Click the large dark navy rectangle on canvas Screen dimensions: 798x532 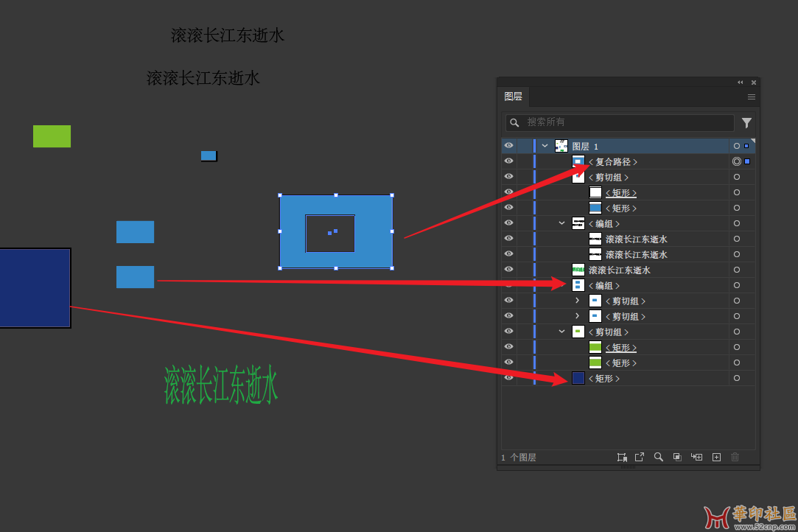[35, 288]
